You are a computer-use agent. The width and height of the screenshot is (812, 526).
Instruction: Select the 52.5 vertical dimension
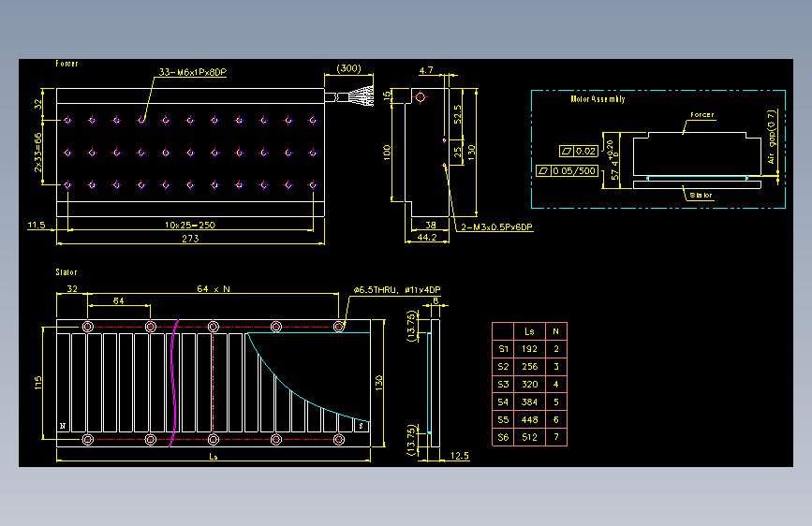click(457, 114)
